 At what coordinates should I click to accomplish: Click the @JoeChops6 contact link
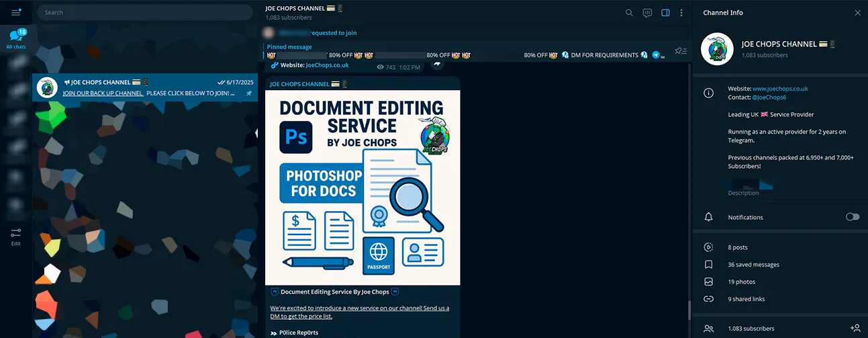769,97
